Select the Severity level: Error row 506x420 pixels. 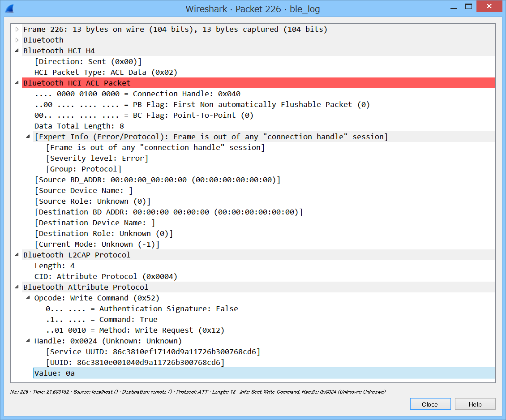click(270, 159)
